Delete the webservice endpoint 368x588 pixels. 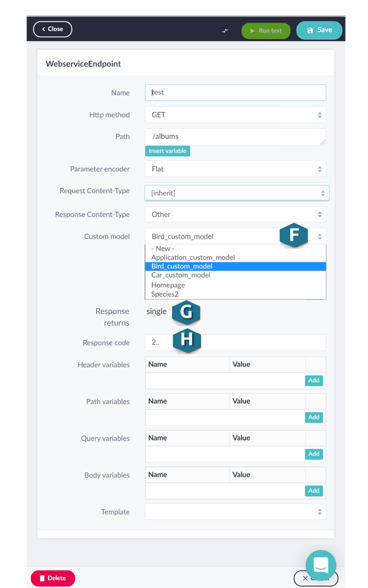point(53,578)
